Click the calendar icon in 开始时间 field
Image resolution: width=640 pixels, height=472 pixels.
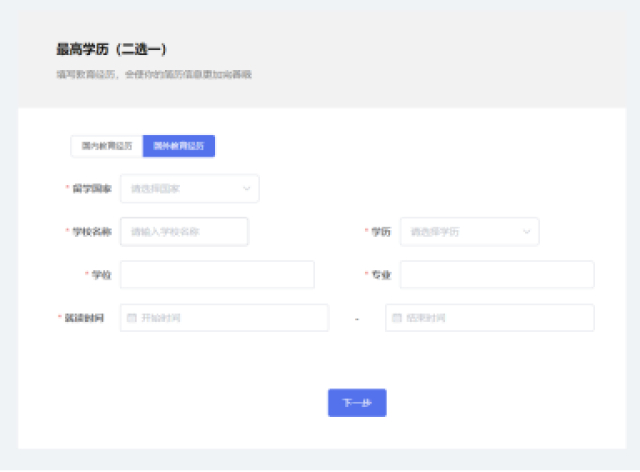(x=131, y=318)
